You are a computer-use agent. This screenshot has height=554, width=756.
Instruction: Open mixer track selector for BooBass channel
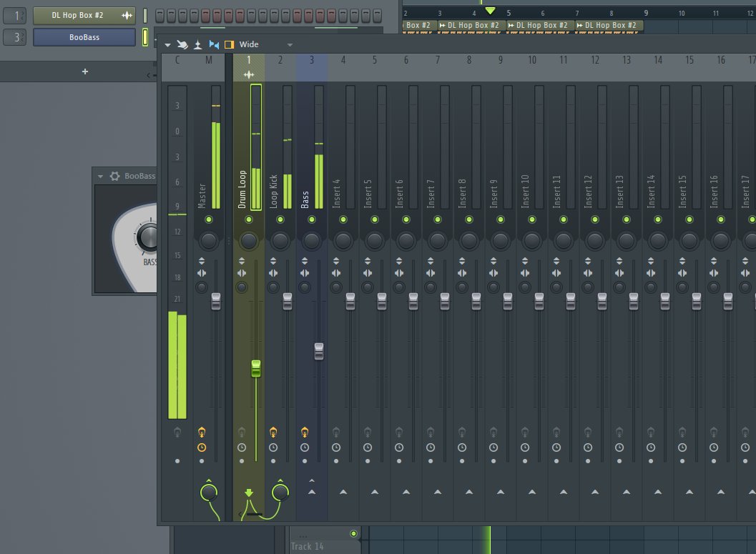tap(14, 37)
